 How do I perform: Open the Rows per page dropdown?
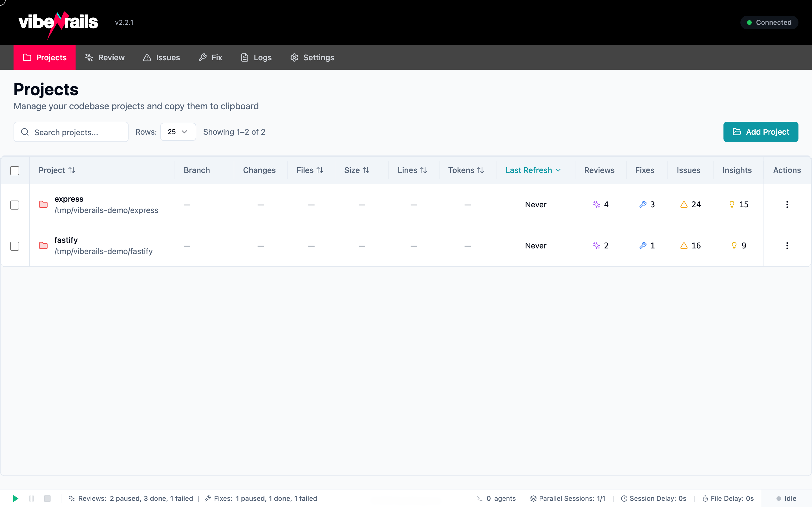(178, 132)
